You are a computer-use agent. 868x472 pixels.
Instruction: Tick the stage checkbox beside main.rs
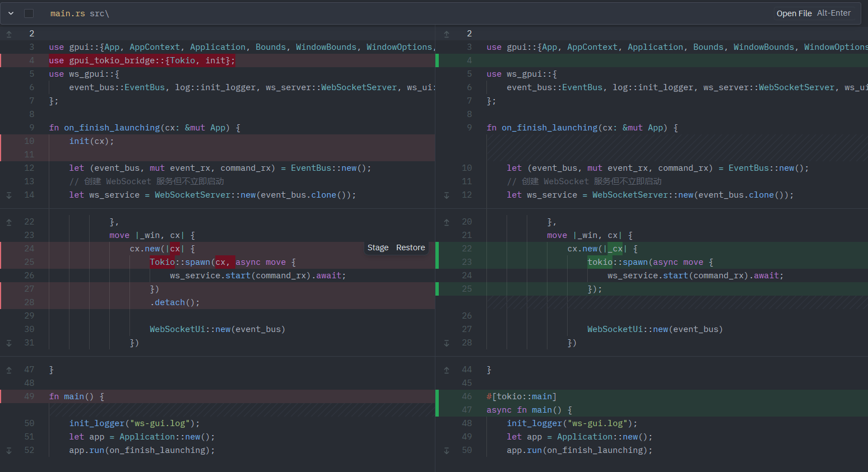point(29,13)
